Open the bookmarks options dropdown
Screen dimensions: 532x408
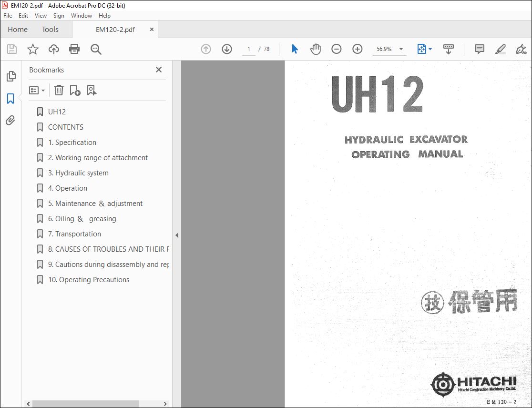tap(37, 90)
